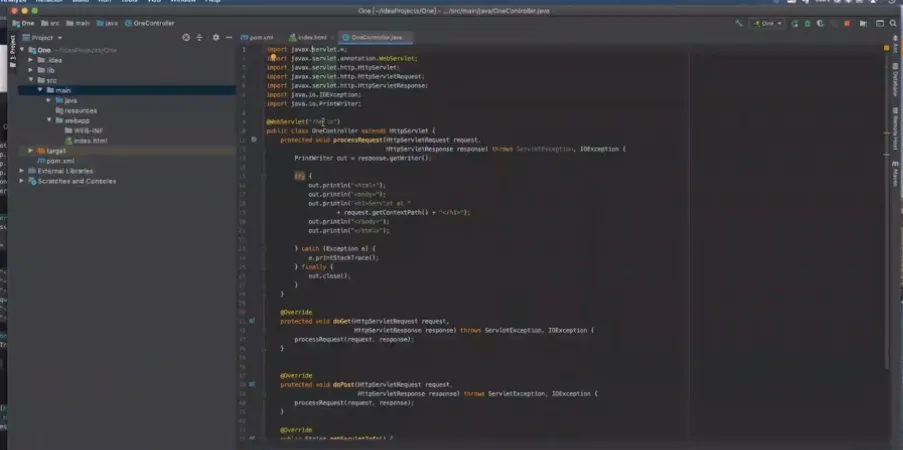
Task: Click the red Stop icon
Action: tap(847, 24)
